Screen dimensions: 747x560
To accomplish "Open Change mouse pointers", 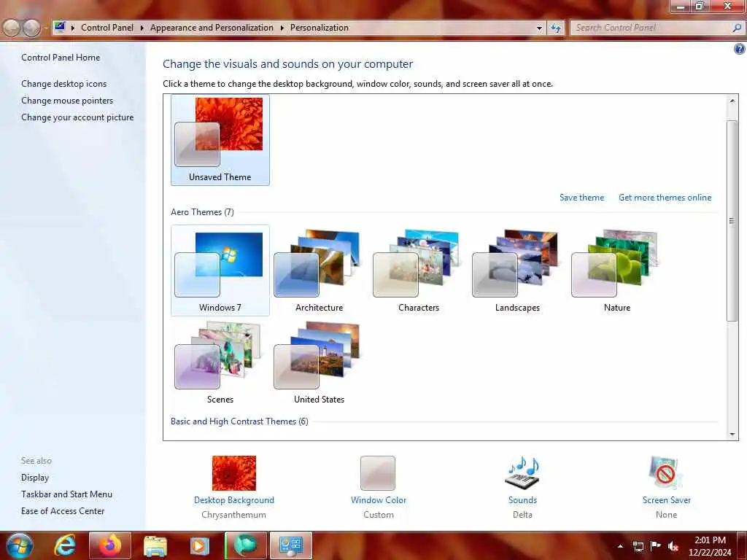I will 67,101.
